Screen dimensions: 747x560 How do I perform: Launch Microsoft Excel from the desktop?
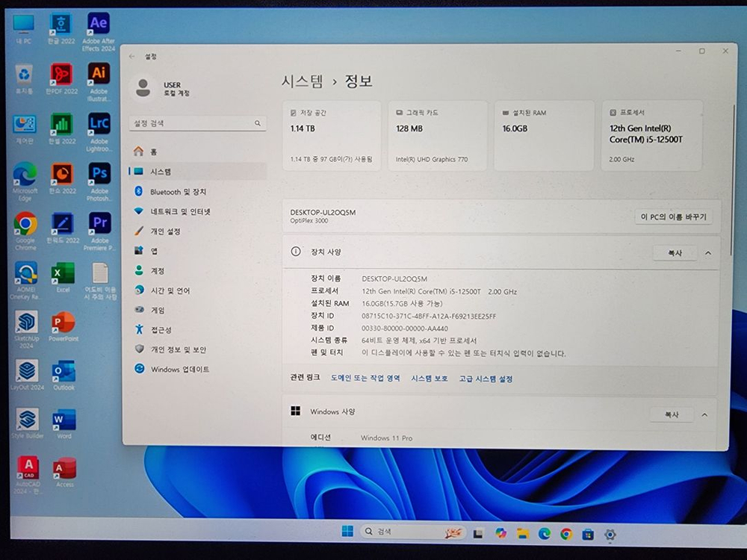(x=63, y=275)
